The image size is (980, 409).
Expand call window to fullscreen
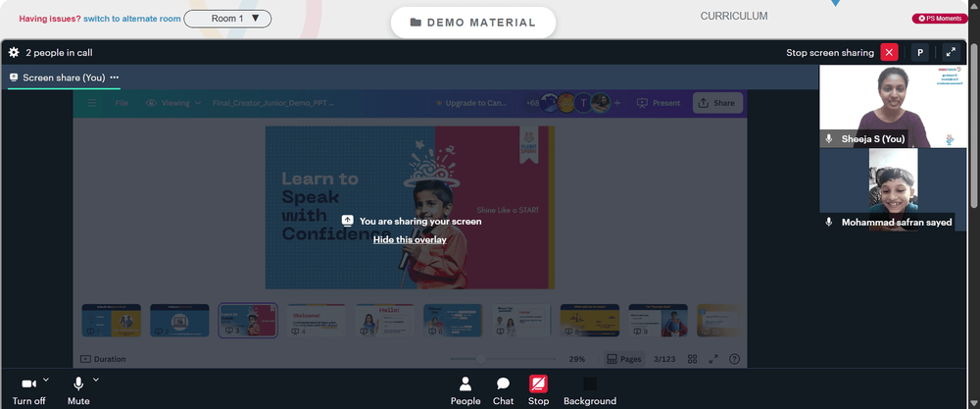951,53
